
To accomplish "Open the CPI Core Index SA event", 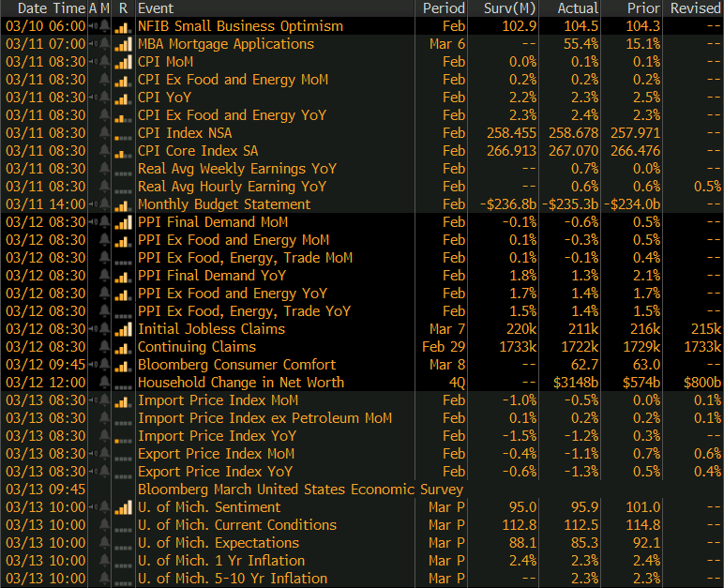I will coord(198,151).
